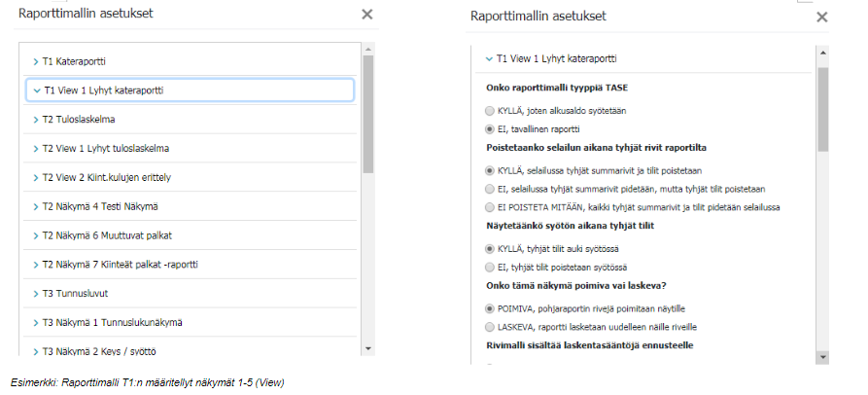Choose EI, selailussa tyhjät summarivit pidetään option
Viewport: 868px width, 395px height.
489,189
